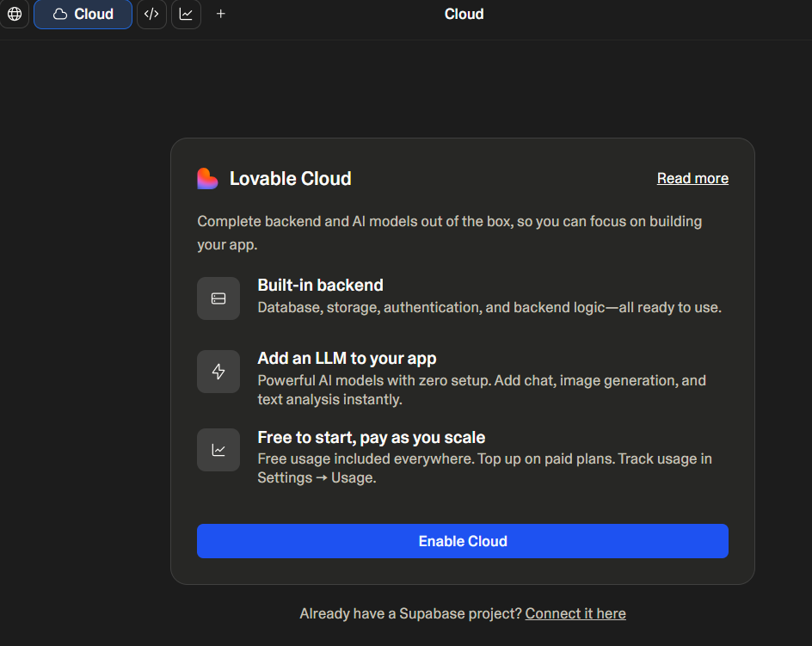Image resolution: width=812 pixels, height=646 pixels.
Task: Click the Built-in backend database icon
Action: (x=218, y=298)
